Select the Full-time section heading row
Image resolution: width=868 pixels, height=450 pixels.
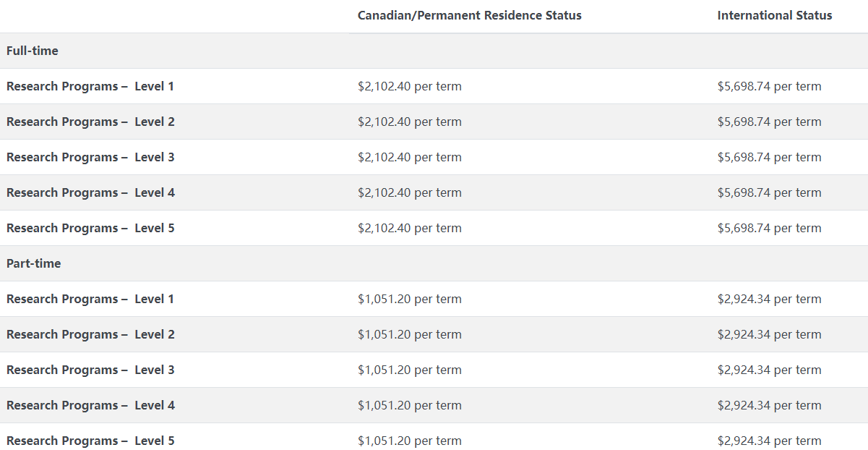434,51
